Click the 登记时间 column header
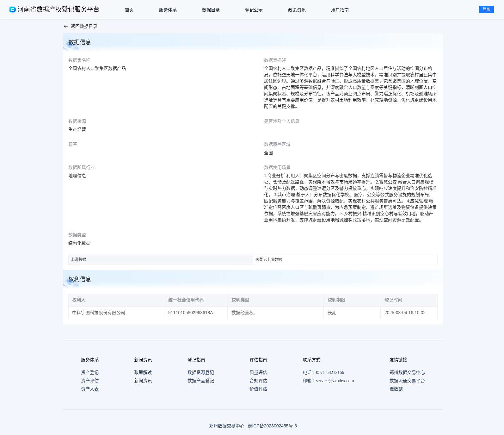Image resolution: width=504 pixels, height=435 pixels. [409, 300]
